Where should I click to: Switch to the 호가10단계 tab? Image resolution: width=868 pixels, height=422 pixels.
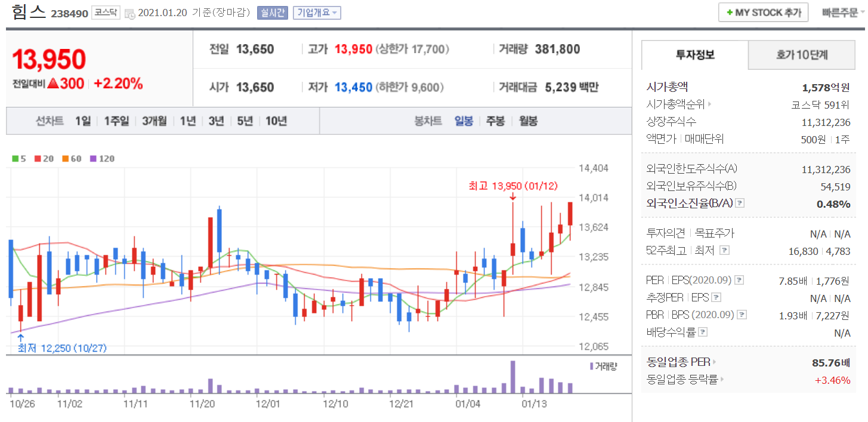[801, 55]
